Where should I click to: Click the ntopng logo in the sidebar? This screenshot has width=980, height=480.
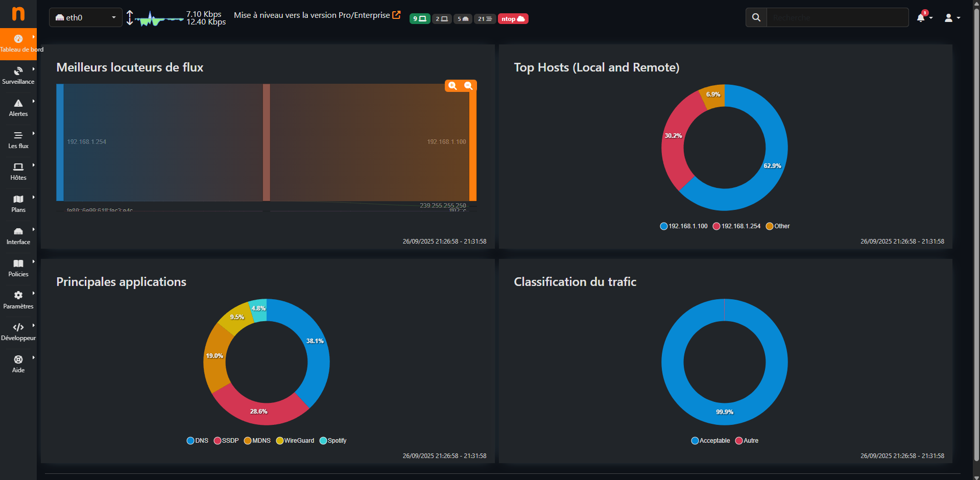(x=18, y=14)
